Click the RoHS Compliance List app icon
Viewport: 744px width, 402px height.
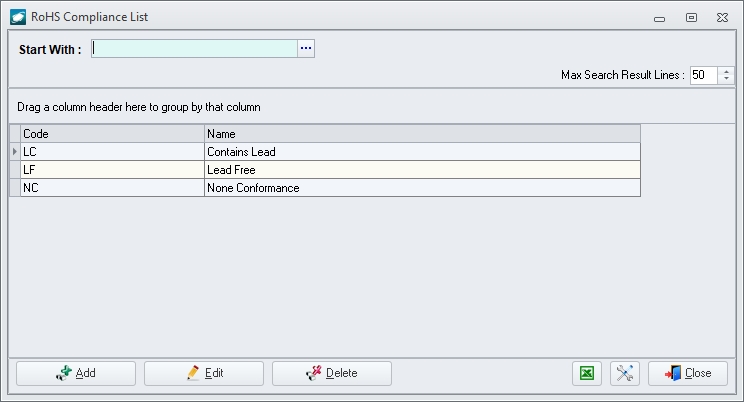[x=18, y=17]
